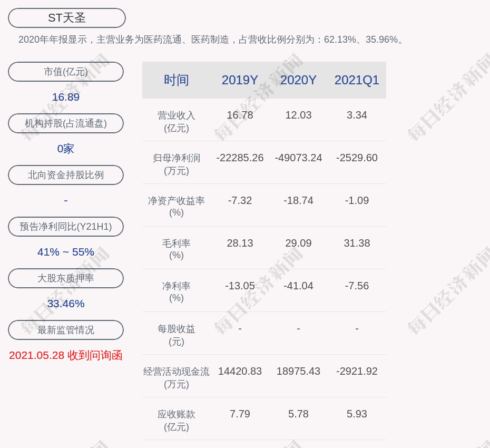Select the 市值(亿元) label pill

click(x=66, y=72)
